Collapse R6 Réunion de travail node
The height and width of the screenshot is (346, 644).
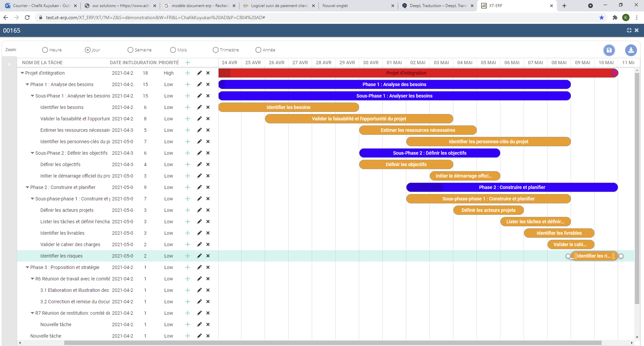click(x=32, y=279)
